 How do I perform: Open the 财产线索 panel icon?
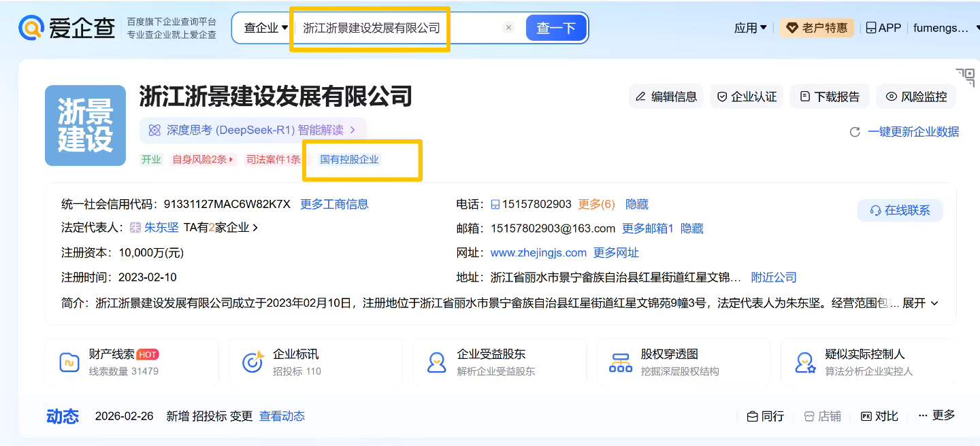(x=71, y=361)
